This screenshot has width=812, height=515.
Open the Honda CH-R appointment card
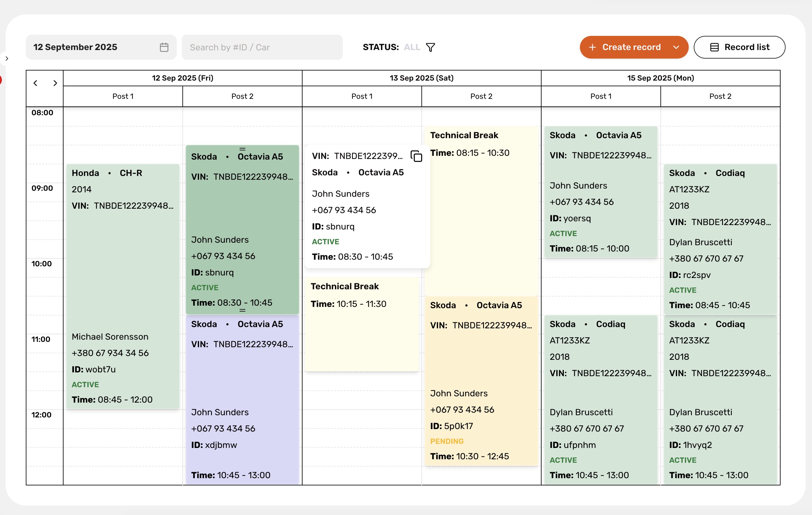coord(123,270)
